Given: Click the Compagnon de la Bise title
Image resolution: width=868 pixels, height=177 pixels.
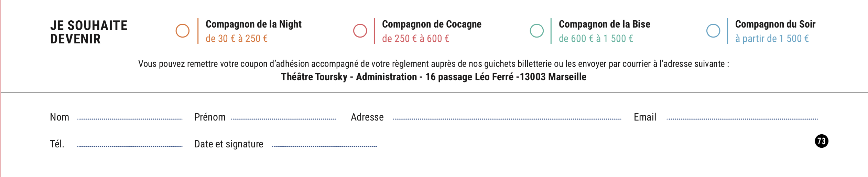Looking at the screenshot, I should (605, 24).
